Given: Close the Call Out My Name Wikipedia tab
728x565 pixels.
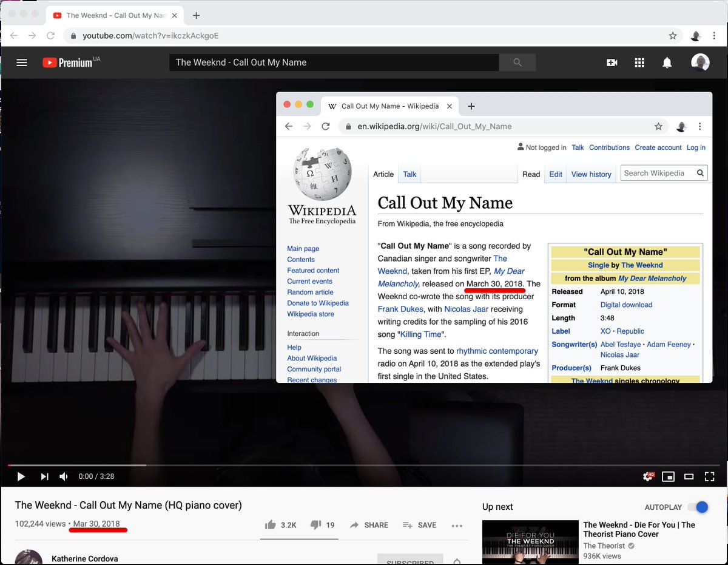Looking at the screenshot, I should (450, 106).
